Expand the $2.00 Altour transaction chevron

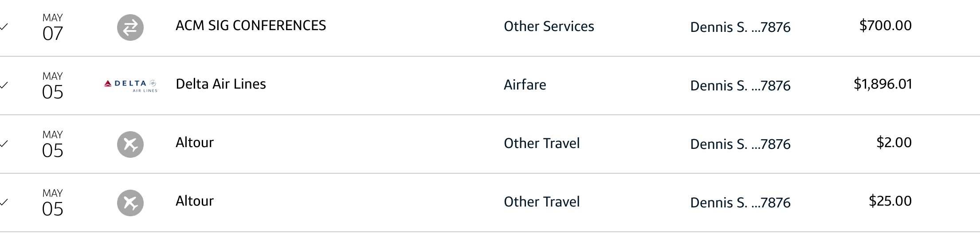(x=4, y=144)
